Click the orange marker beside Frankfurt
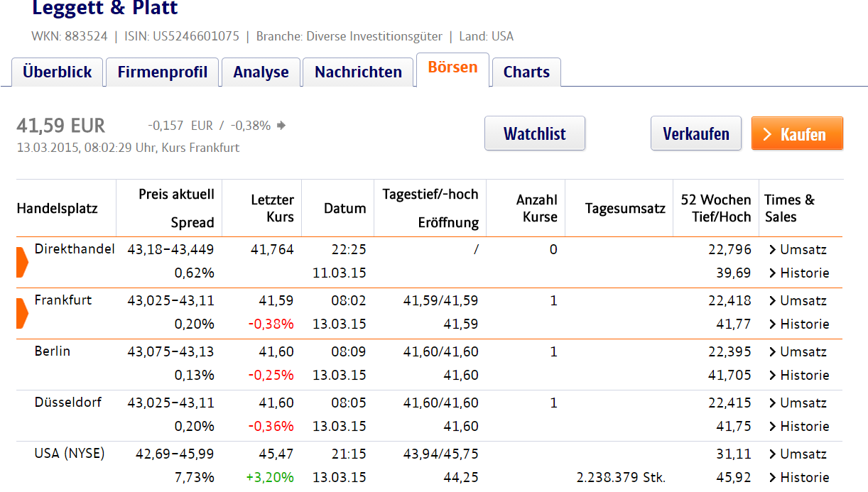Screen dimensions: 868x492 pyautogui.click(x=21, y=312)
